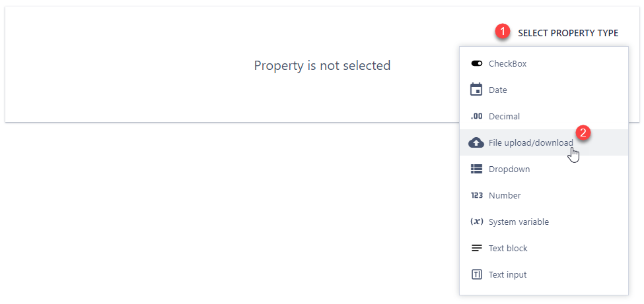Click the 'Property is not selected' message

click(322, 66)
